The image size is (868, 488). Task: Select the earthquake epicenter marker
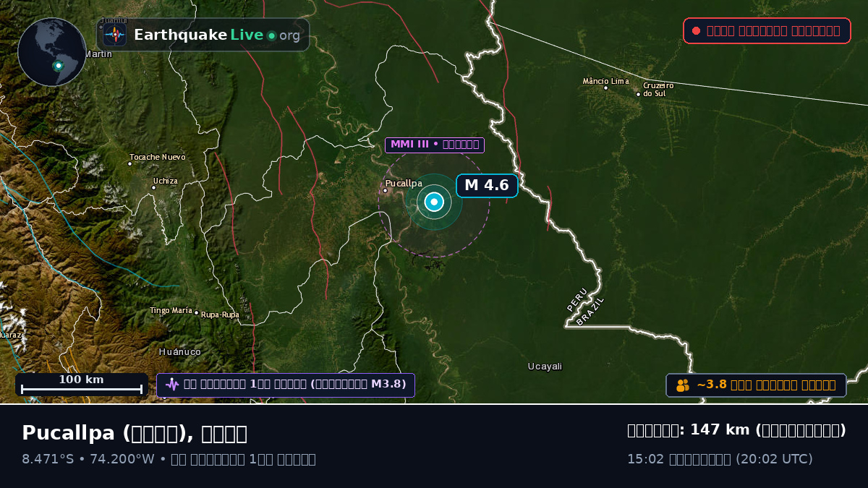click(x=434, y=202)
